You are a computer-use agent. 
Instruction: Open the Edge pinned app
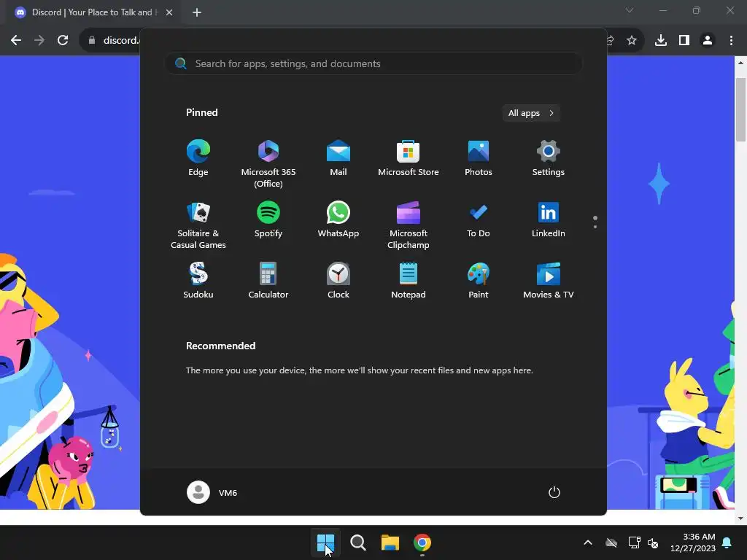pyautogui.click(x=198, y=158)
